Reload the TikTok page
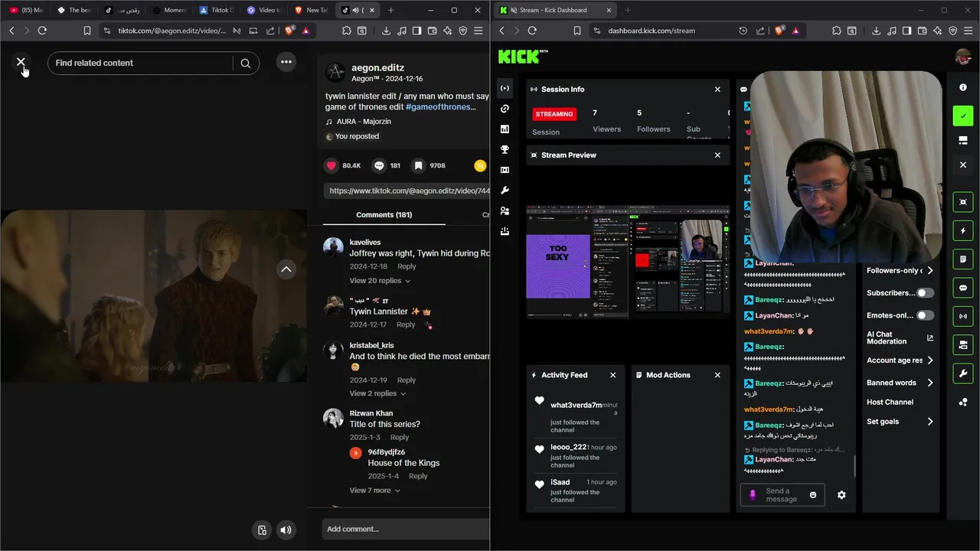980x551 pixels. (42, 31)
